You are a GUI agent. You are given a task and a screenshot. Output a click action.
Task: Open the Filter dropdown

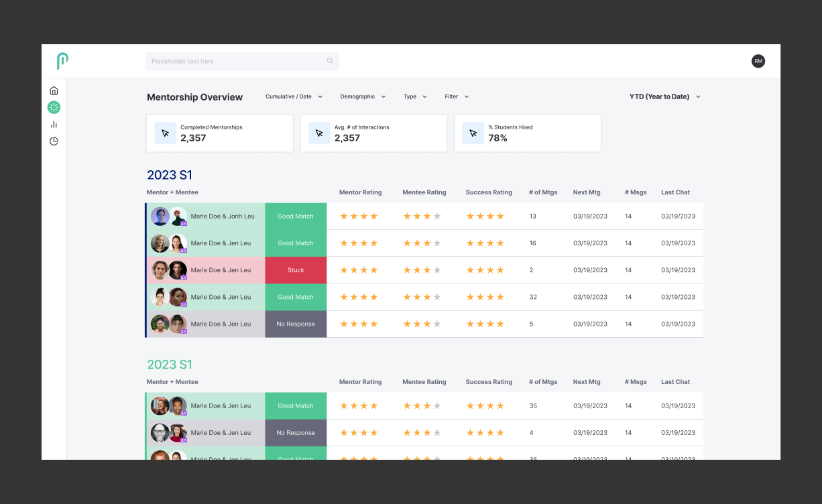457,97
